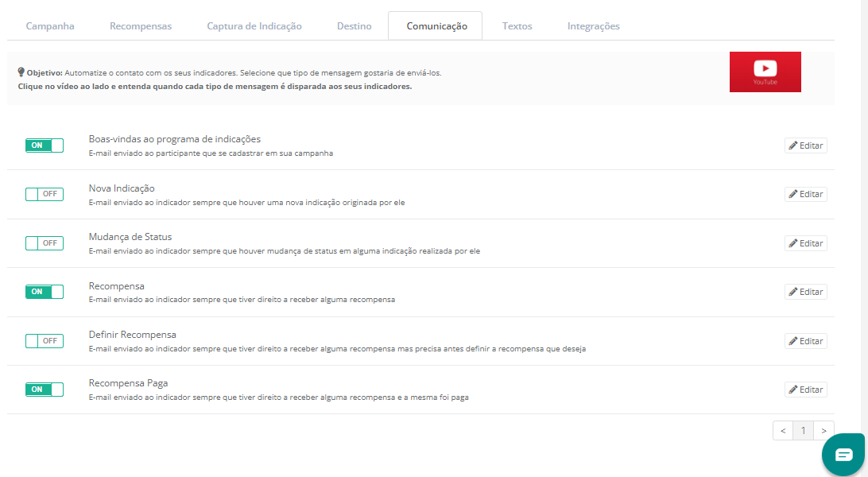Open the Campanha tab
The height and width of the screenshot is (477, 868).
click(50, 26)
